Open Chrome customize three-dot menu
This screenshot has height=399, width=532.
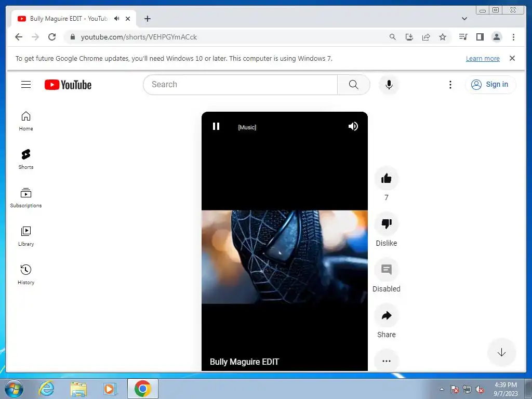[x=513, y=37]
